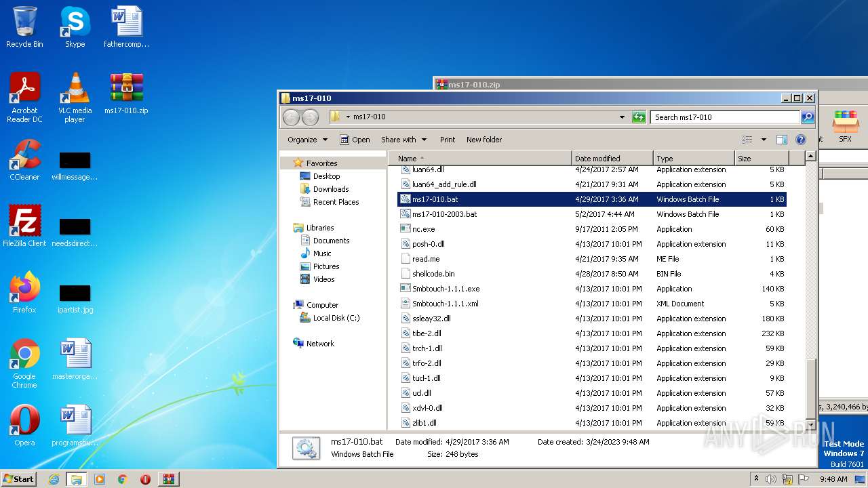Open Recent Places in navigation pane
This screenshot has height=488, width=868.
(x=336, y=202)
